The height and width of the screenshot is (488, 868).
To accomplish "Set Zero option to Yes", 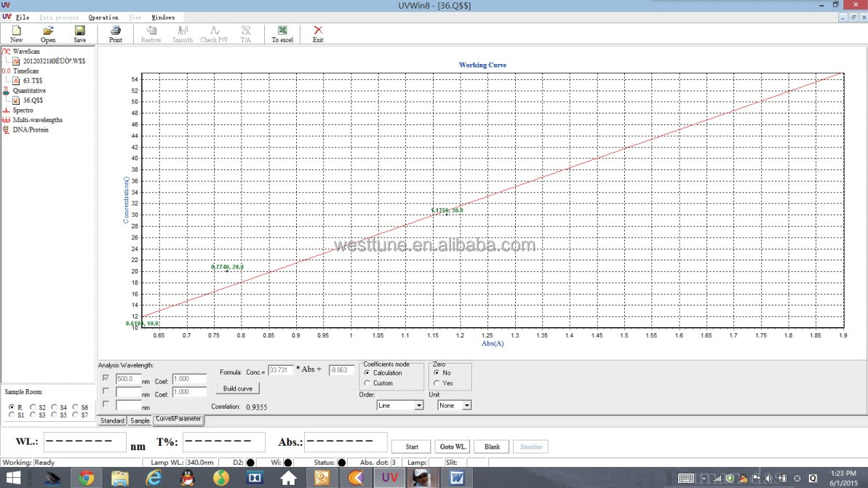I will (x=437, y=383).
